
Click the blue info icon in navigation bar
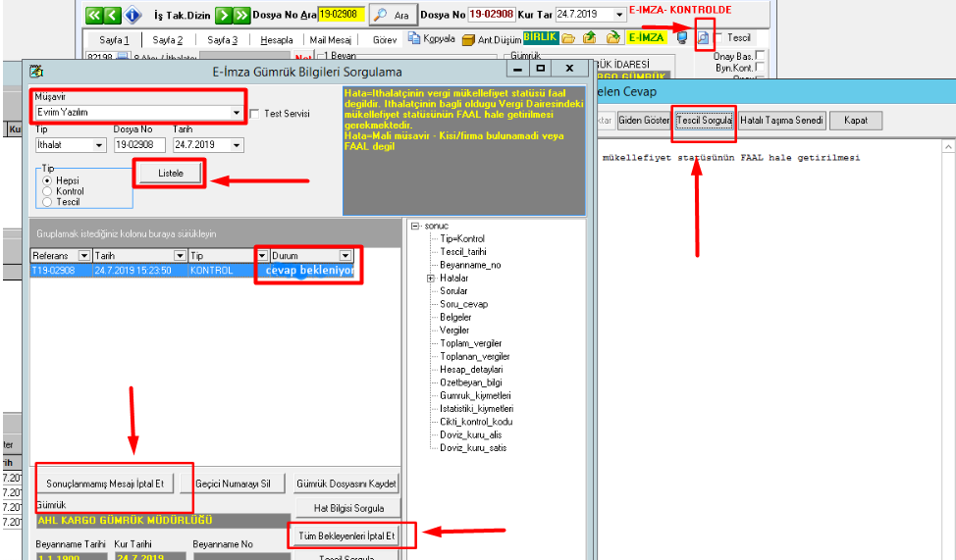[x=133, y=16]
